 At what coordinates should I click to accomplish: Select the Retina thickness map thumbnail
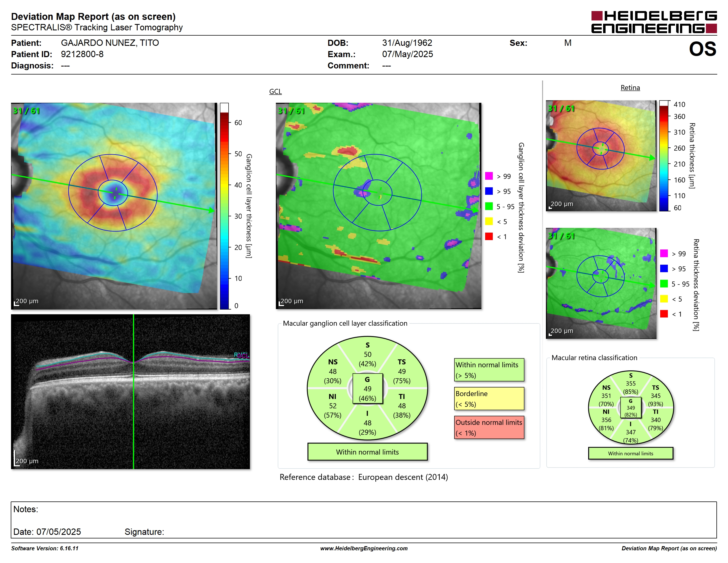click(x=601, y=156)
